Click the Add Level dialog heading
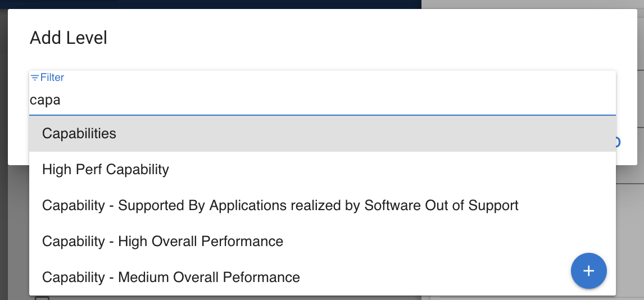Screen dimensions: 644x300 [69, 38]
